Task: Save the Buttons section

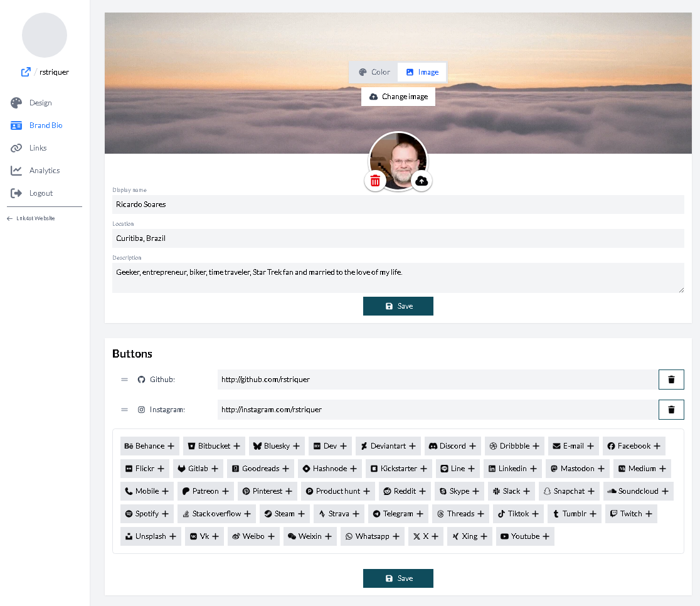Action: tap(398, 578)
